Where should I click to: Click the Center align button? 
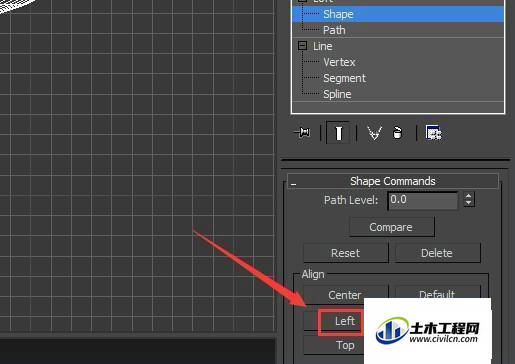[x=346, y=295]
